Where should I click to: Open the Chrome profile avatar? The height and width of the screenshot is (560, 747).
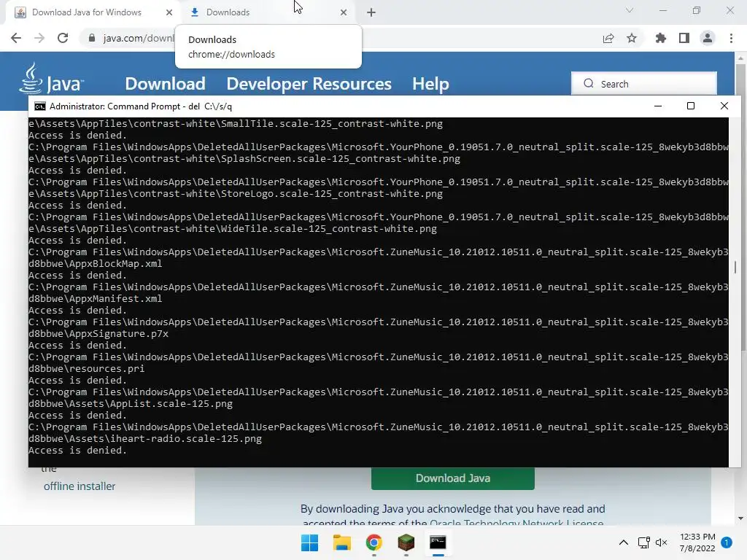[708, 38]
